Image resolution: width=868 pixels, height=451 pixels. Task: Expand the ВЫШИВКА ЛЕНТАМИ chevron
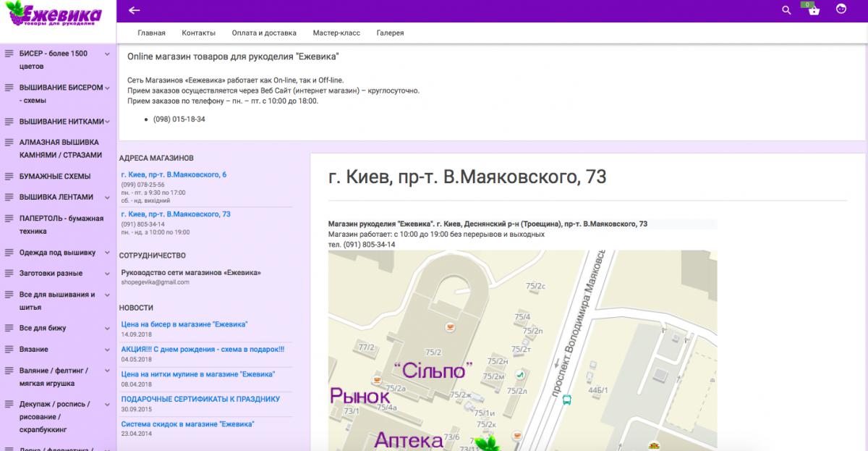107,198
